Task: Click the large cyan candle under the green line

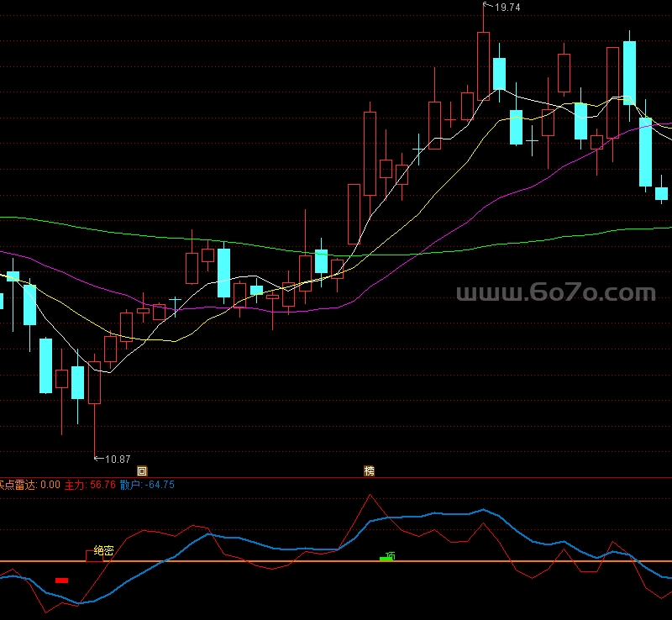Action: point(223,273)
